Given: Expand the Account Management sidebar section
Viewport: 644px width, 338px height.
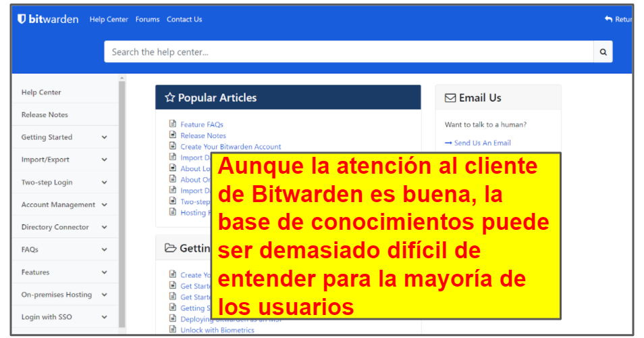Looking at the screenshot, I should pyautogui.click(x=105, y=205).
